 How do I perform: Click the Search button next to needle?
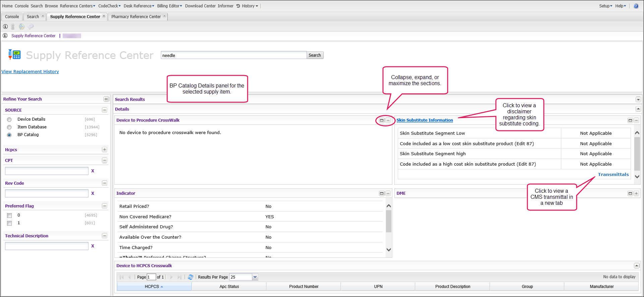[315, 55]
